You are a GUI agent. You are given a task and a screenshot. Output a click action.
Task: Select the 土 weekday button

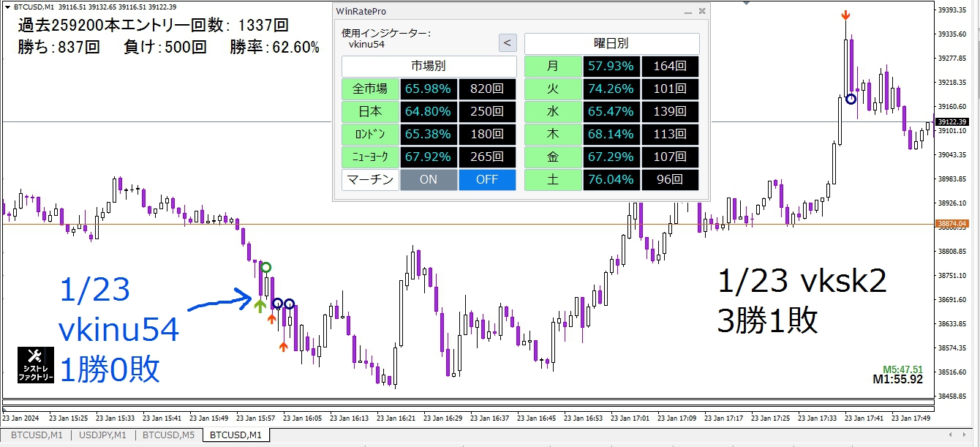pyautogui.click(x=553, y=180)
